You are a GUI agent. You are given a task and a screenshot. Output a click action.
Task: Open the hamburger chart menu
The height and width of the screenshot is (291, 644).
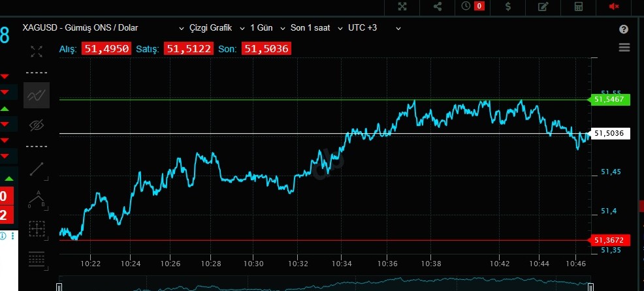[624, 48]
